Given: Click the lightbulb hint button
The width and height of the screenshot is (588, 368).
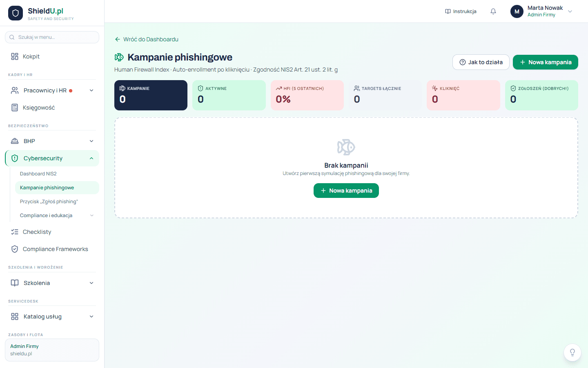Looking at the screenshot, I should (572, 352).
